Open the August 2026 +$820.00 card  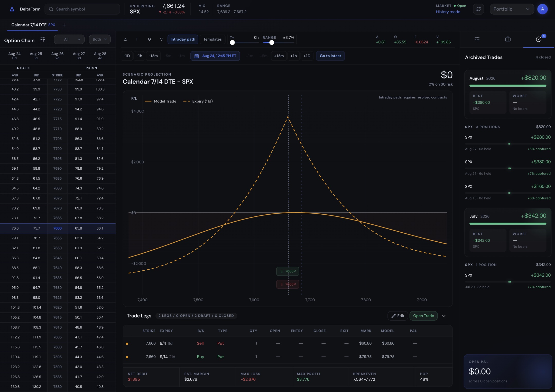coord(508,94)
